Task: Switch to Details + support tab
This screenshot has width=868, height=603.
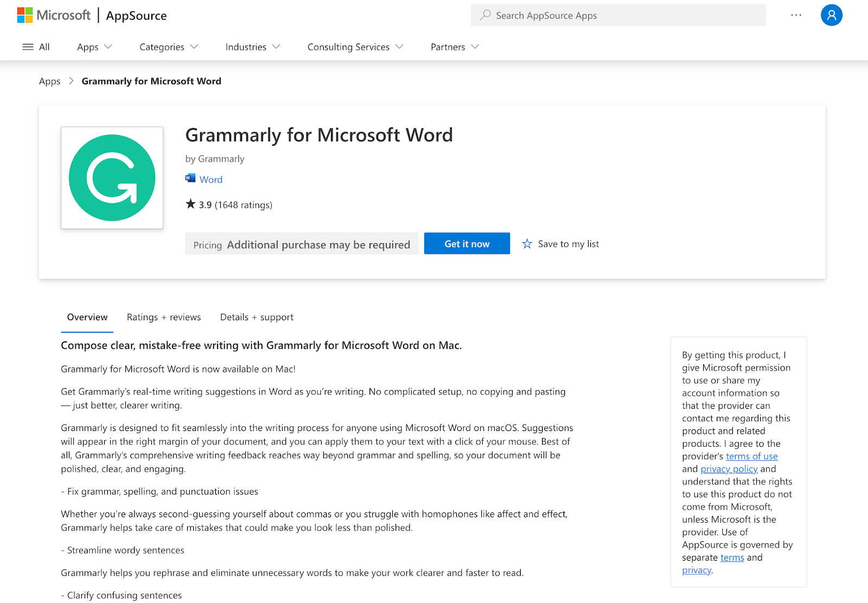Action: [257, 318]
